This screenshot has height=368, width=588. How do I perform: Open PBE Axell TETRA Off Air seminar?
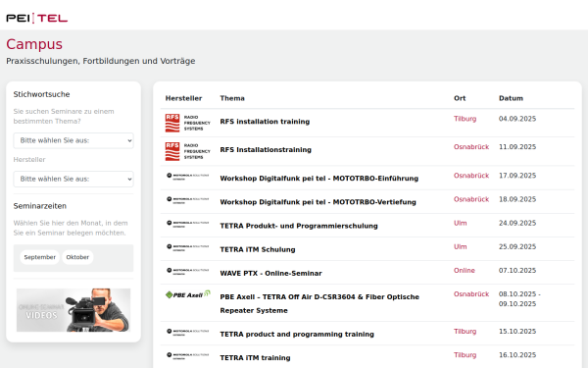click(319, 303)
